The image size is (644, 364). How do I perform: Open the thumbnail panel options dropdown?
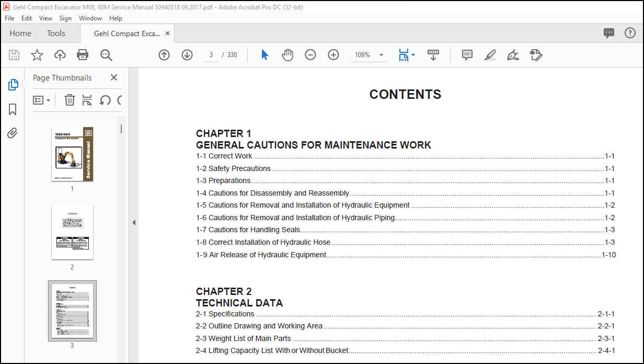(x=42, y=99)
